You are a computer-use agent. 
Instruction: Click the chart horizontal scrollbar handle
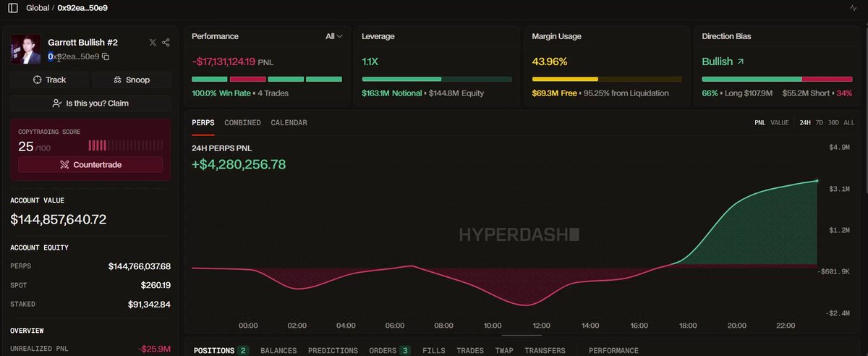click(x=522, y=335)
